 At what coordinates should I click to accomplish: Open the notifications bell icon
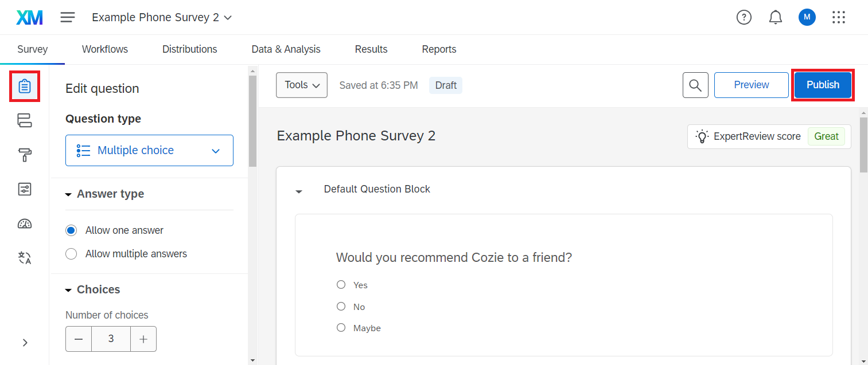[x=775, y=17]
